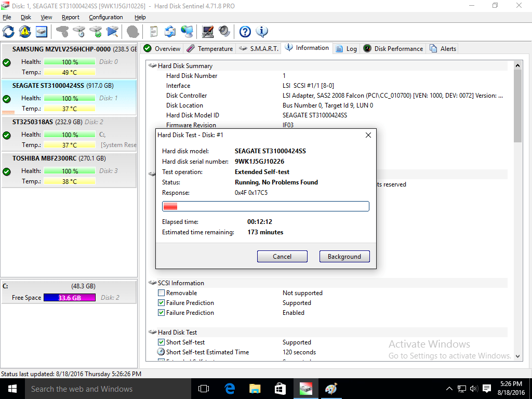Click the Windows Start button

(12, 389)
